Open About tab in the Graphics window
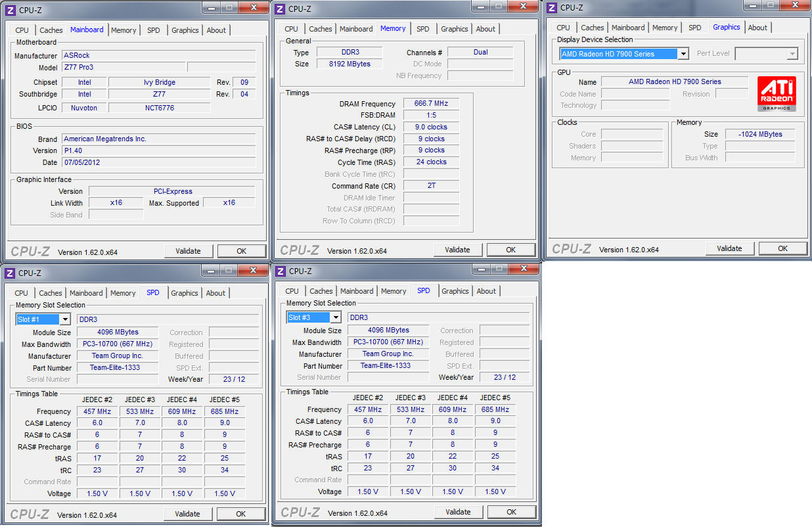This screenshot has height=527, width=812. pyautogui.click(x=757, y=28)
